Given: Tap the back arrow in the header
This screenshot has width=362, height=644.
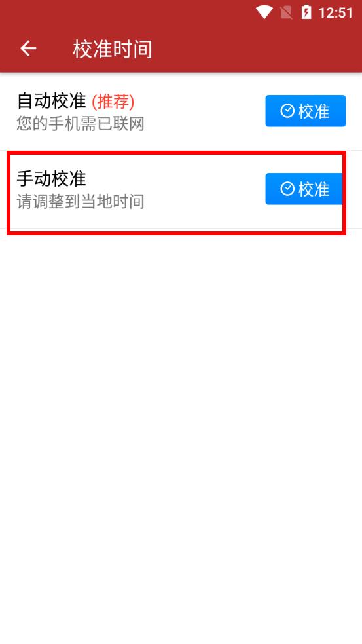Looking at the screenshot, I should [x=28, y=48].
